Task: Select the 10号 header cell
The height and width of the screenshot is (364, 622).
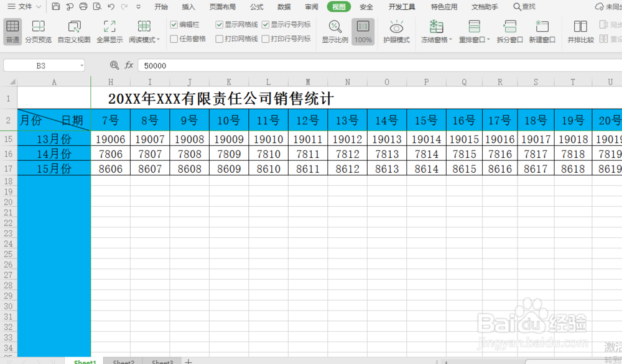Action: [229, 120]
